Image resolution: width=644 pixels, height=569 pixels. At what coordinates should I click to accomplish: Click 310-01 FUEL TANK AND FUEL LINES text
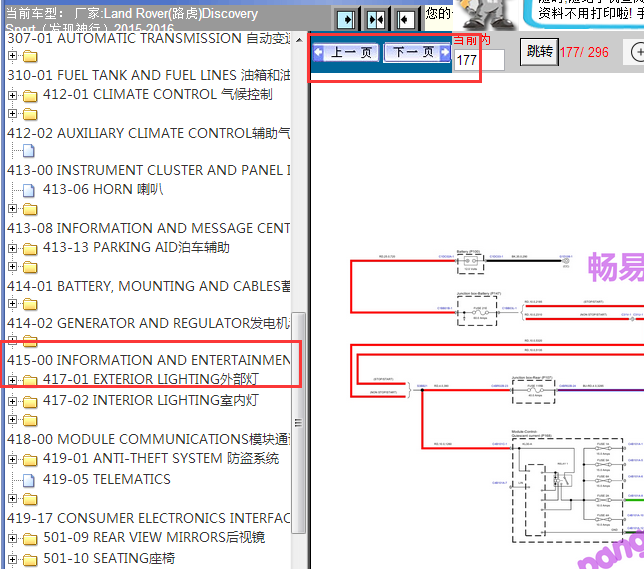point(149,76)
